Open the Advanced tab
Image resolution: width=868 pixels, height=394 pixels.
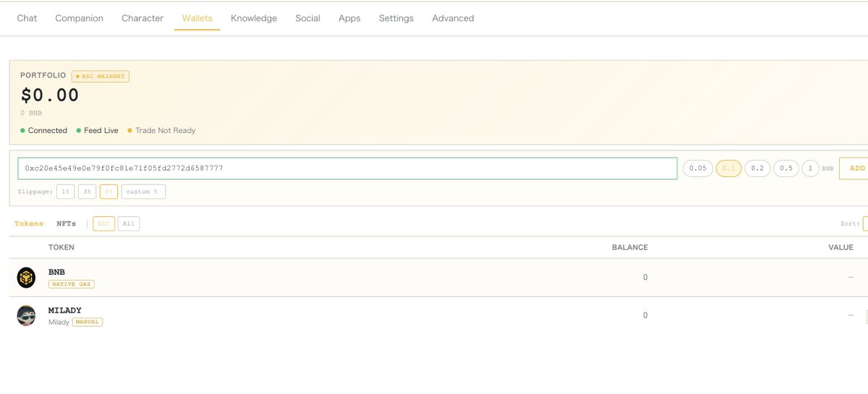point(453,18)
